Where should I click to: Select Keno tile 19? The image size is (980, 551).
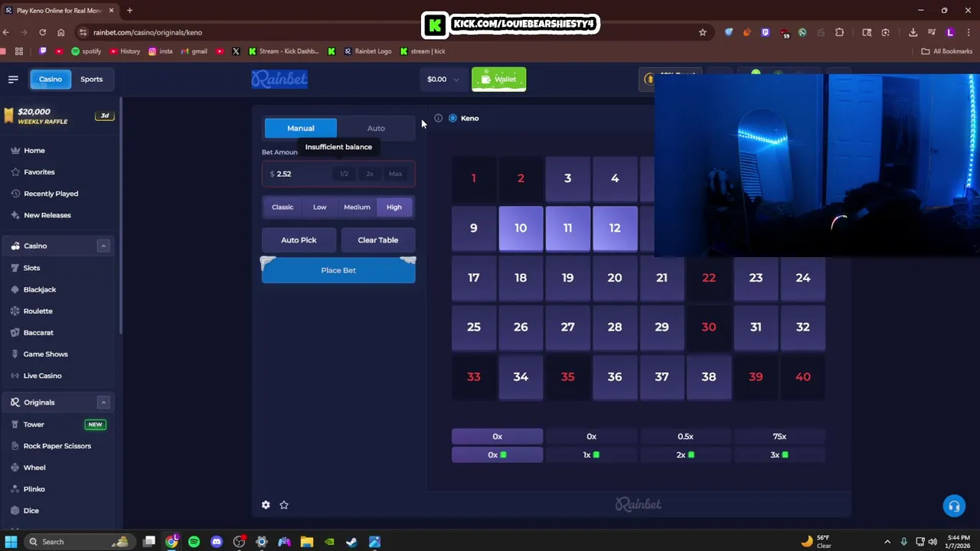(567, 278)
